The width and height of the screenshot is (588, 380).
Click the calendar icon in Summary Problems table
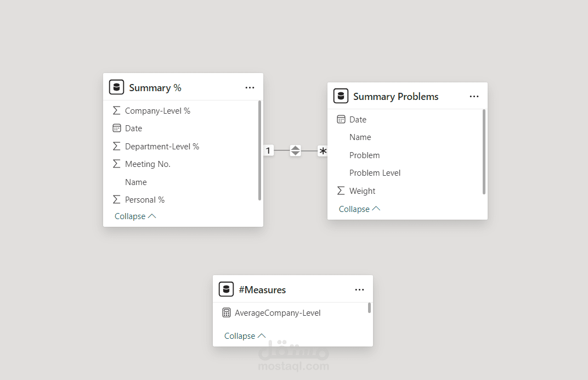click(341, 119)
